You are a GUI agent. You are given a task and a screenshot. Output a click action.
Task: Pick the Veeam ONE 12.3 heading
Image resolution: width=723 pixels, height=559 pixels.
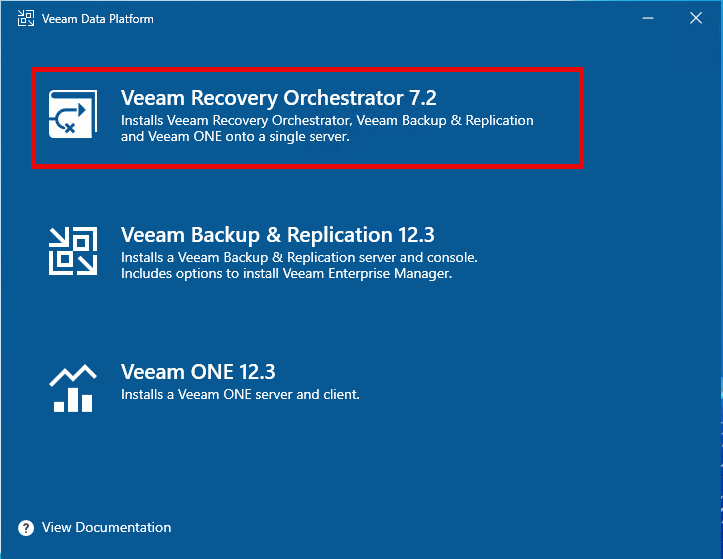point(197,372)
